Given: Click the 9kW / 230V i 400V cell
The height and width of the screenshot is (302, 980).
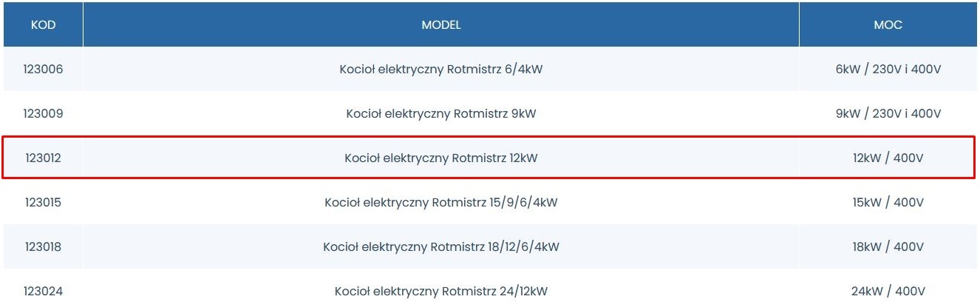Looking at the screenshot, I should (888, 114).
